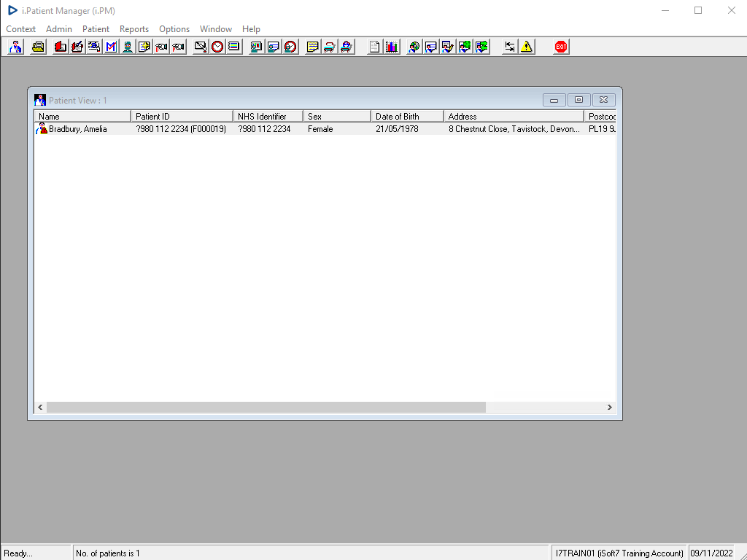This screenshot has height=560, width=747.
Task: Click the PL19 postcode cell
Action: point(602,129)
